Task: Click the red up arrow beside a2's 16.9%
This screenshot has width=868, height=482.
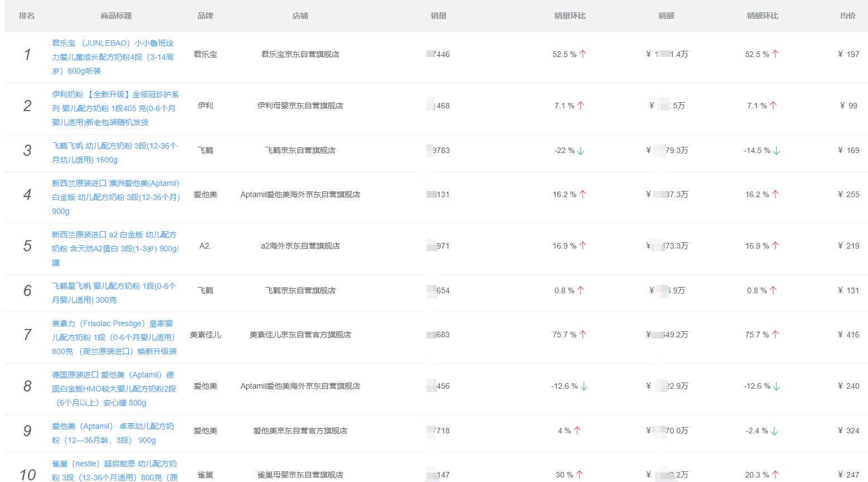Action: [583, 245]
